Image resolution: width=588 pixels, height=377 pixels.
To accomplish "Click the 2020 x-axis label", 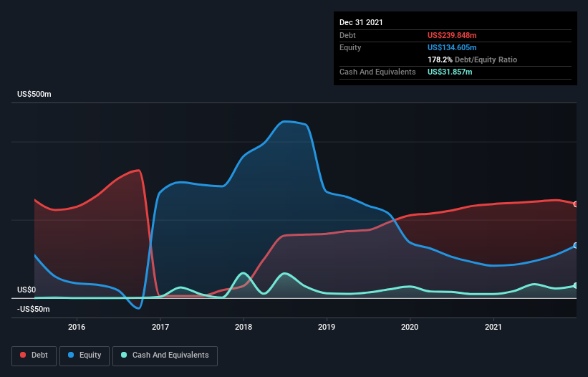I will pos(410,327).
